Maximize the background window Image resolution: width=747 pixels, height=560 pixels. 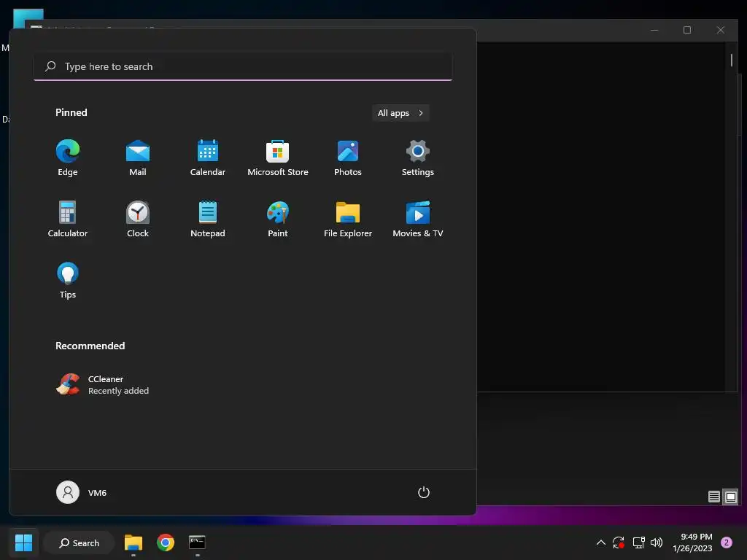tap(687, 30)
